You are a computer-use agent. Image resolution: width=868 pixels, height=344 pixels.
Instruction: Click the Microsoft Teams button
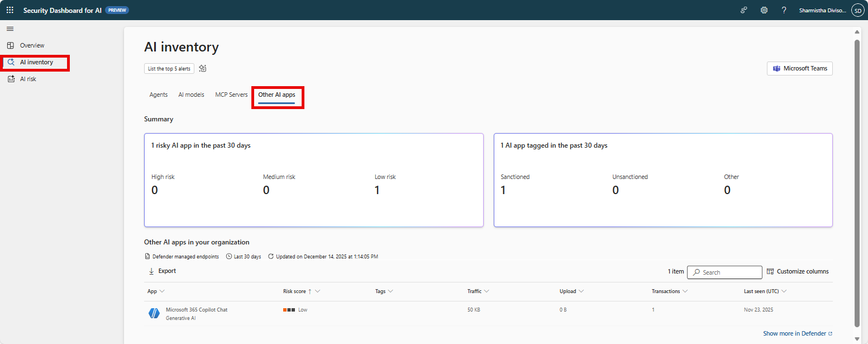click(799, 68)
